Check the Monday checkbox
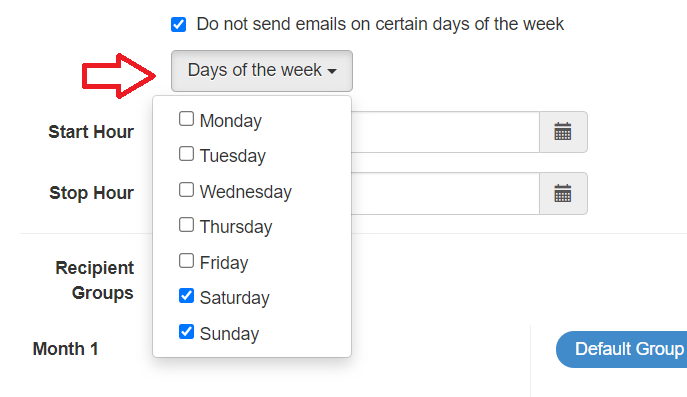Viewport: 687px width, 397px height. coord(186,119)
